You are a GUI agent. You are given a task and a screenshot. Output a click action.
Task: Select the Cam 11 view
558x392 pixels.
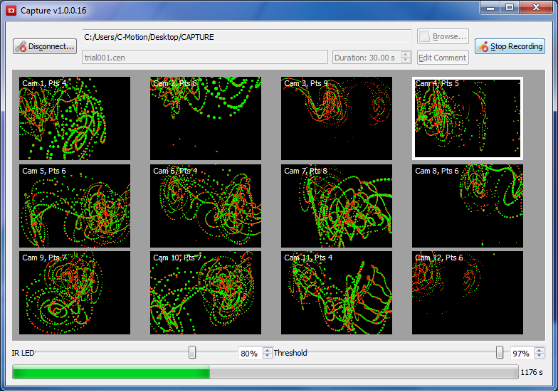[337, 293]
